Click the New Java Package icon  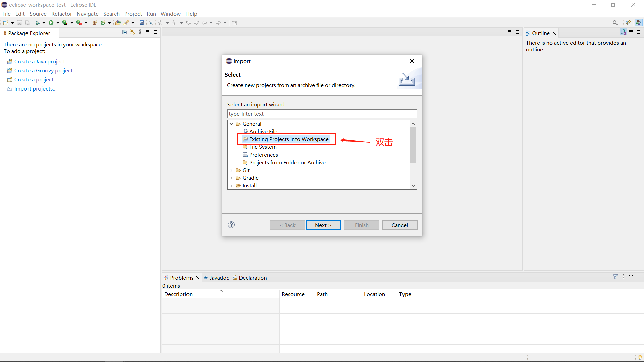[95, 23]
